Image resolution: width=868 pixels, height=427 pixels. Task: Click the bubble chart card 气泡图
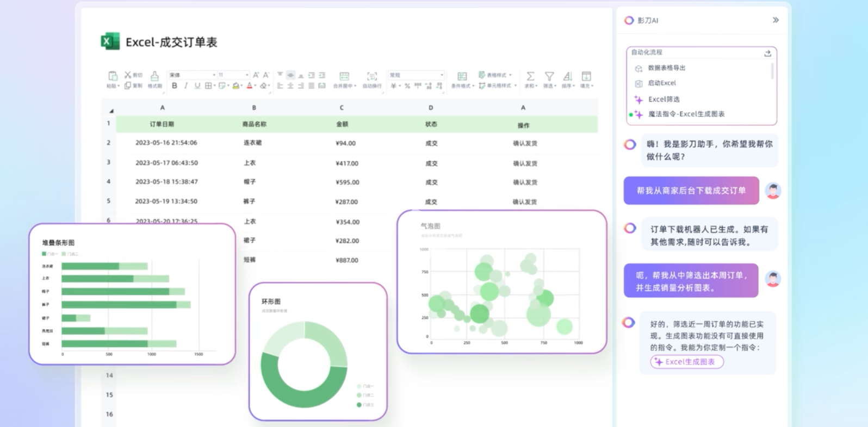pos(501,281)
